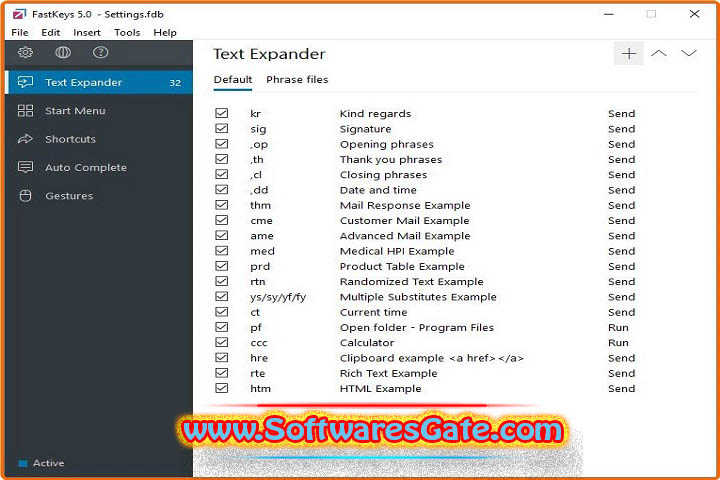This screenshot has height=480, width=720.
Task: Toggle the thm Mail Response checkbox
Action: click(222, 205)
